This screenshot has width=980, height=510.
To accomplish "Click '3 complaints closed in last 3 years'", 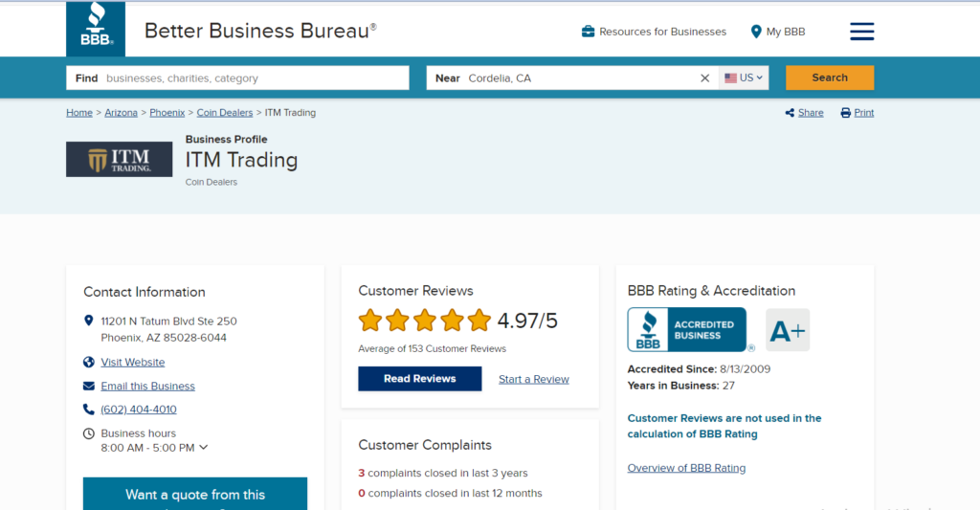I will pyautogui.click(x=442, y=473).
